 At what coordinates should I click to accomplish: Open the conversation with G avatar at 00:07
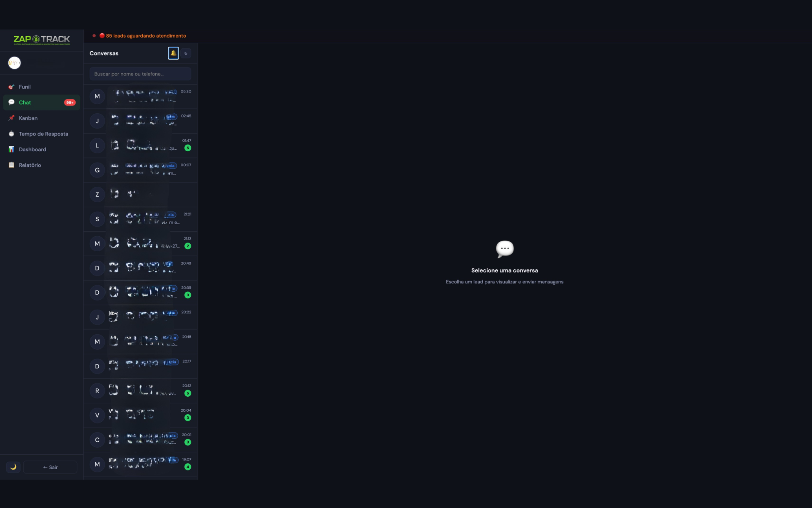[x=140, y=170]
